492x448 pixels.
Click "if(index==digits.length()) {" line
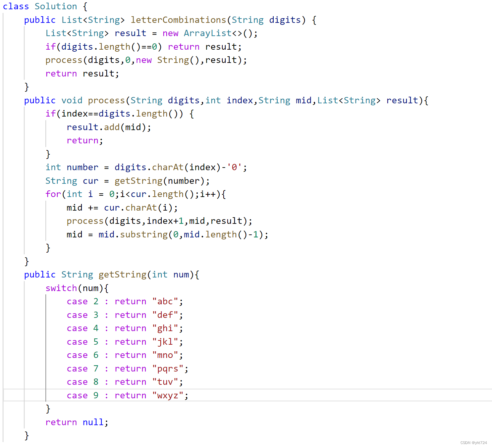(x=120, y=114)
